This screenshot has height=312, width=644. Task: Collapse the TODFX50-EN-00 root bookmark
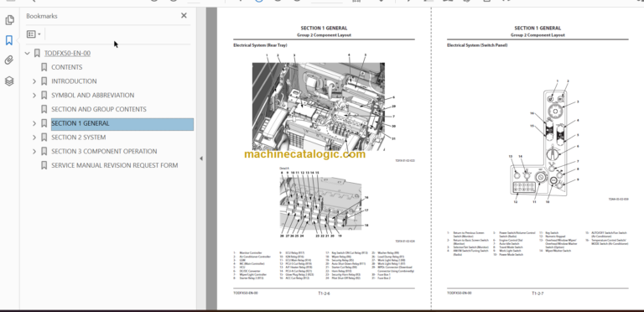[x=28, y=54]
